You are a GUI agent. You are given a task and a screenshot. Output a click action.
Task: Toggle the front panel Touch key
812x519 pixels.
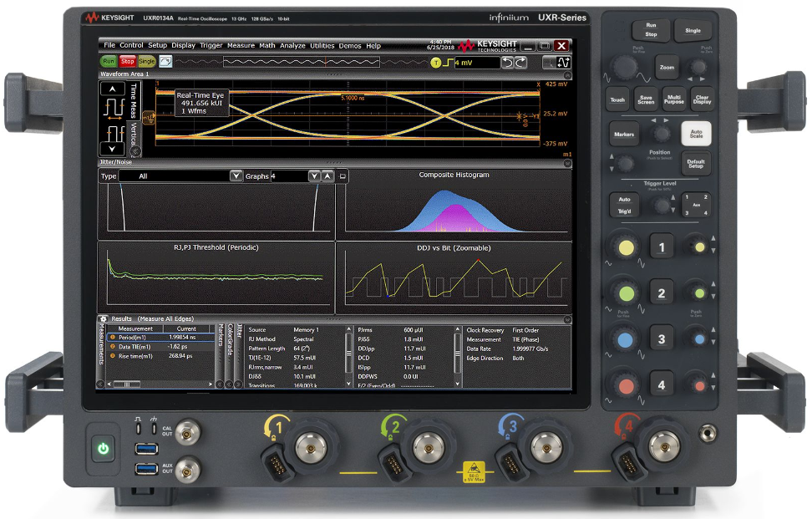coord(617,99)
